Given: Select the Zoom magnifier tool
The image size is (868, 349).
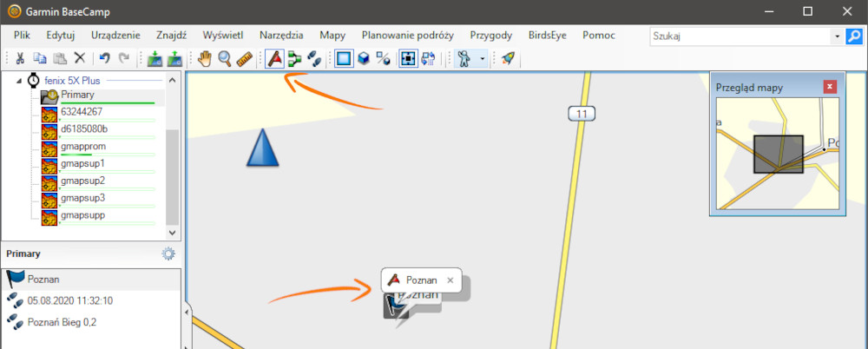Looking at the screenshot, I should 224,59.
